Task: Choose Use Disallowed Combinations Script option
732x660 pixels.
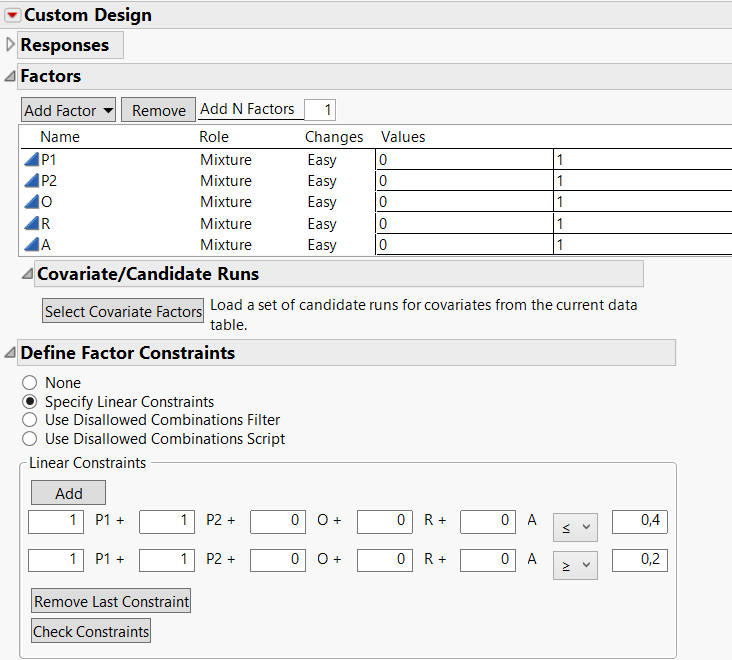Action: pyautogui.click(x=30, y=439)
